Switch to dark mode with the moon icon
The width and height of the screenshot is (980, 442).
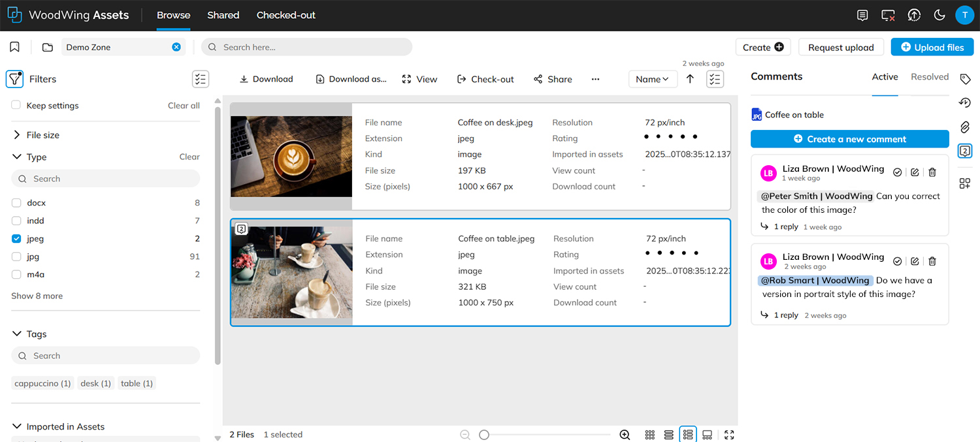[x=939, y=14]
